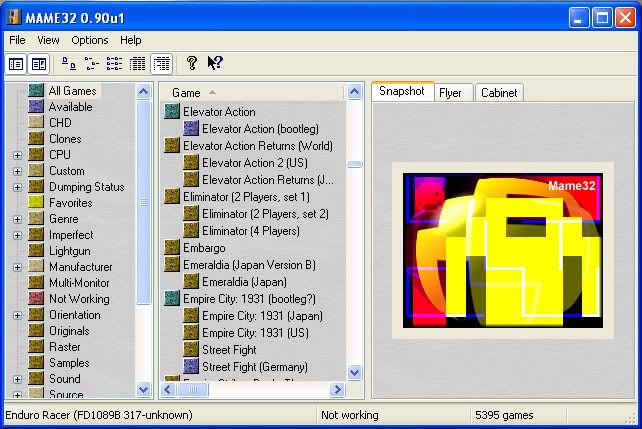This screenshot has height=429, width=642.
Task: Expand the Custom folder
Action: (17, 171)
